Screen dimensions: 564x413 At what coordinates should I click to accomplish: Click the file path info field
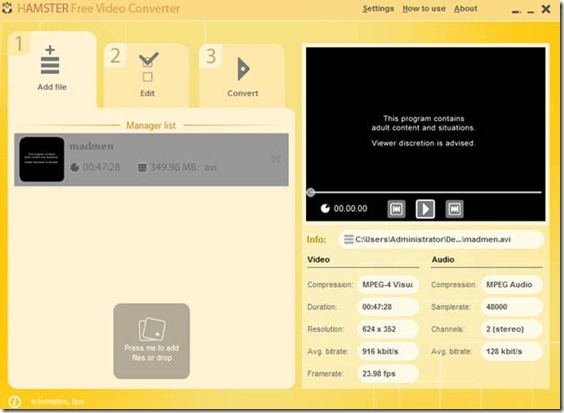[x=441, y=240]
